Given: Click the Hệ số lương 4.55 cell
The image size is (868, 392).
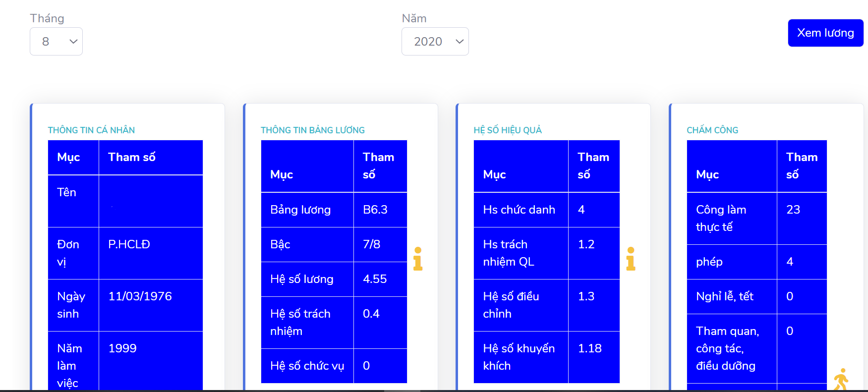Looking at the screenshot, I should 380,279.
